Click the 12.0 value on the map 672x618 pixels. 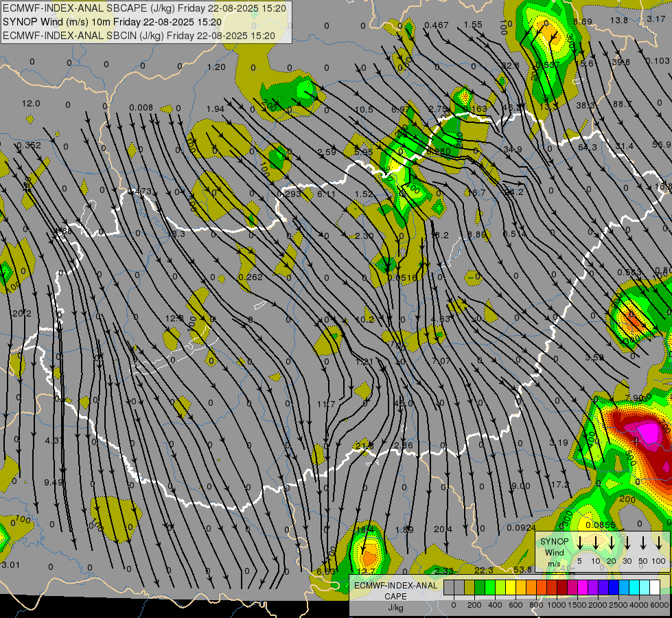31,104
